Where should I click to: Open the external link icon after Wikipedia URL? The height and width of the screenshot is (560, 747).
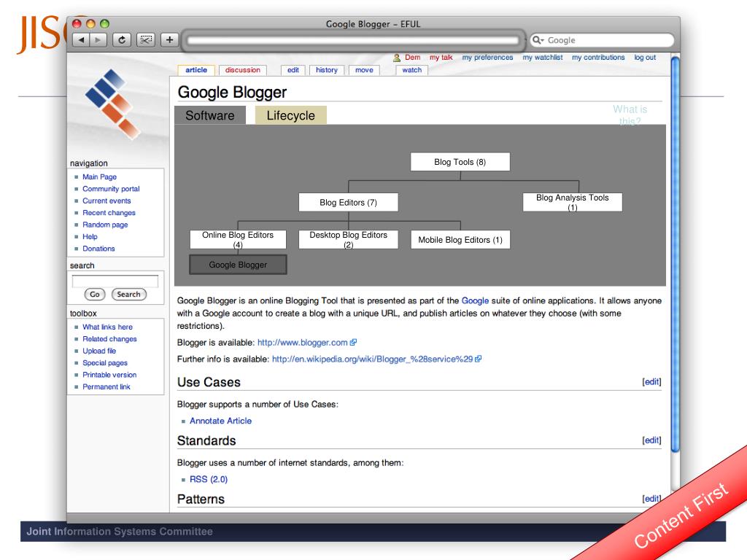tap(479, 359)
